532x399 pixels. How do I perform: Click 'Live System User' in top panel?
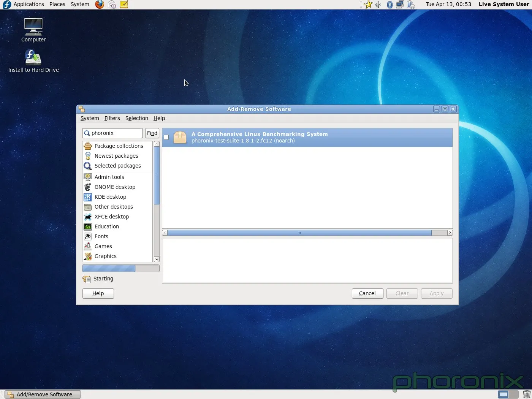point(504,4)
